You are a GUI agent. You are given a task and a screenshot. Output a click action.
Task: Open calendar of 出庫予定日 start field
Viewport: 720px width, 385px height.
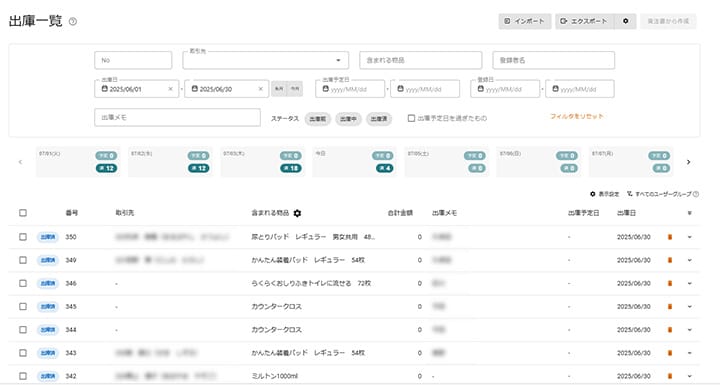pos(326,89)
